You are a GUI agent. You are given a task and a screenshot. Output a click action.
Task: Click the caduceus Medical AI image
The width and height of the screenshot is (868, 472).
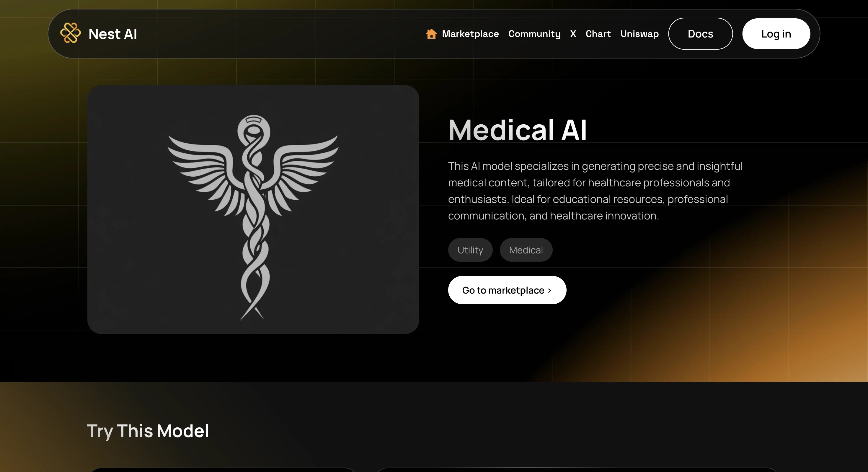tap(253, 209)
